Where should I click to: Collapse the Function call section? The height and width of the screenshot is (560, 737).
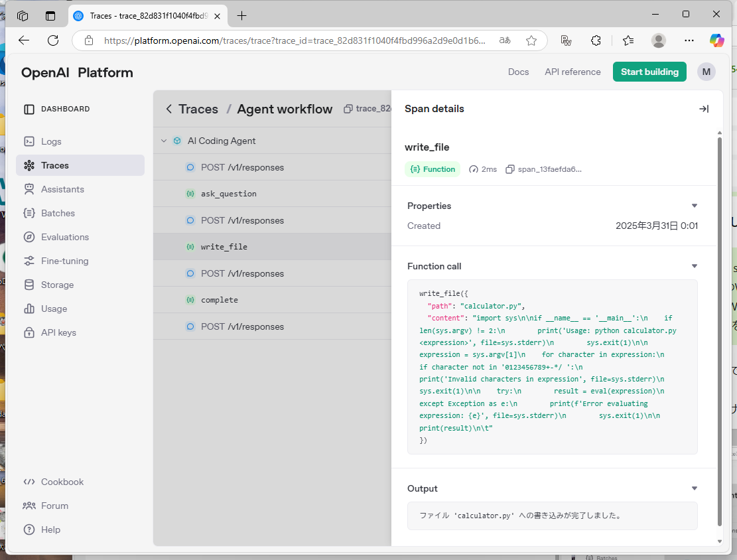(695, 266)
